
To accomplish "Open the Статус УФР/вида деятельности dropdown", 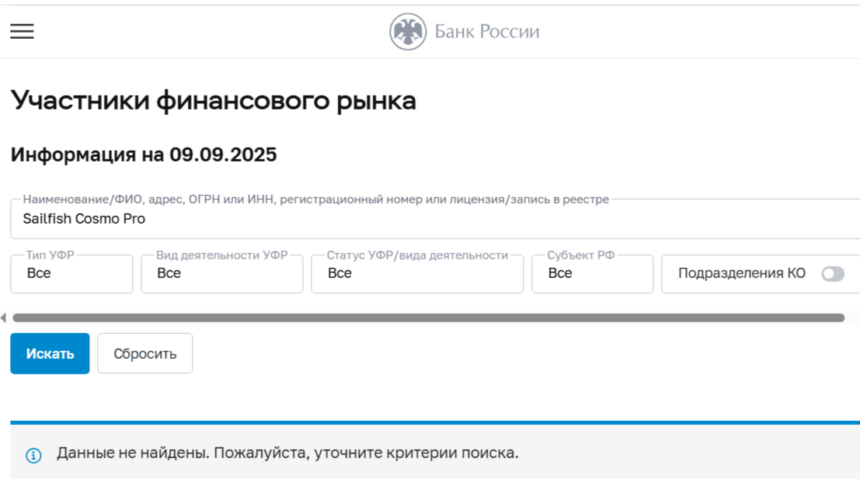I will coord(416,273).
